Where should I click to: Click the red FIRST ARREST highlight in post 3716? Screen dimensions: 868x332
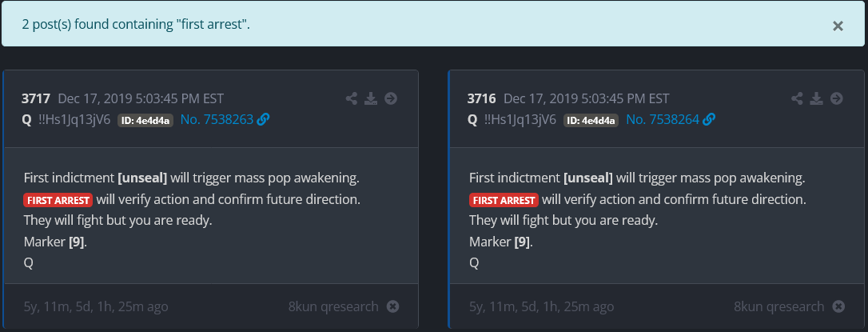pos(504,199)
